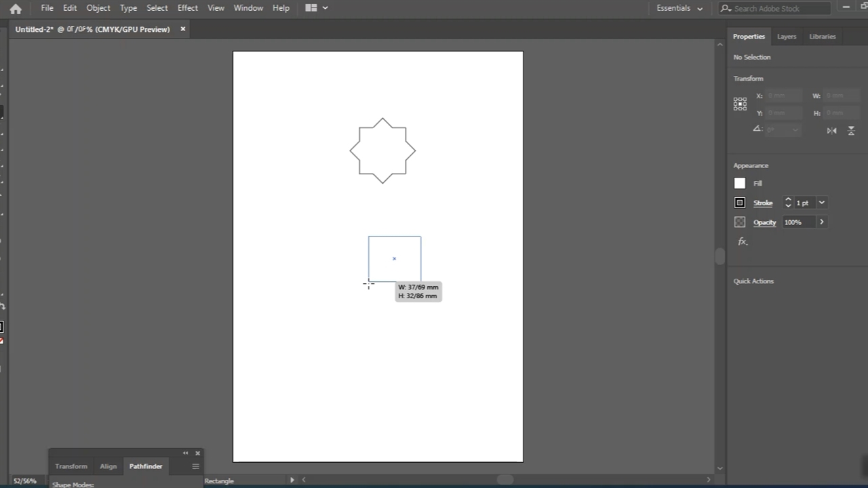
Task: Click the Home icon in the menu bar
Action: [16, 9]
